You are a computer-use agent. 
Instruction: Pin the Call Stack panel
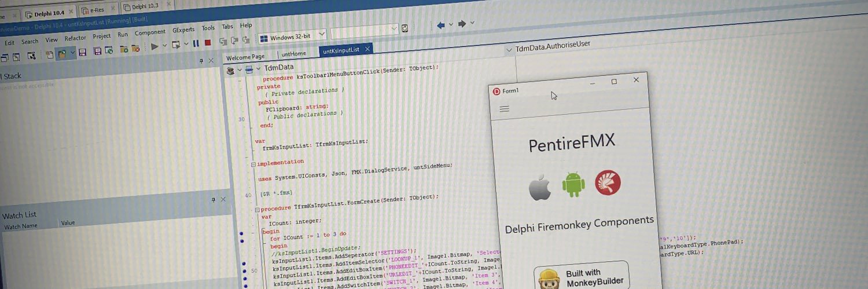[x=201, y=61]
